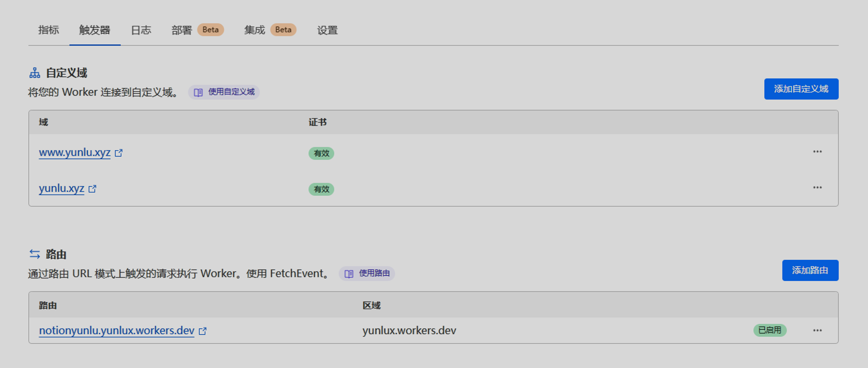This screenshot has width=868, height=368.
Task: Go to the 设置 tab
Action: (x=327, y=30)
